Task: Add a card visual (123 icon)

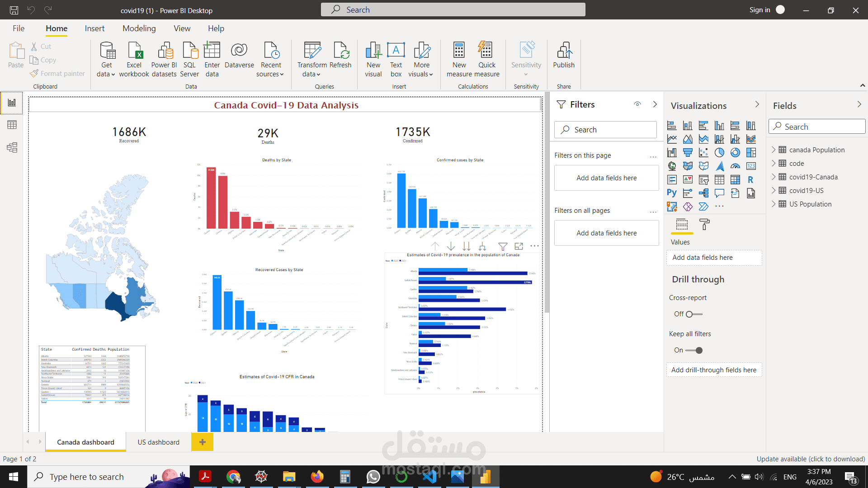Action: coord(751,166)
